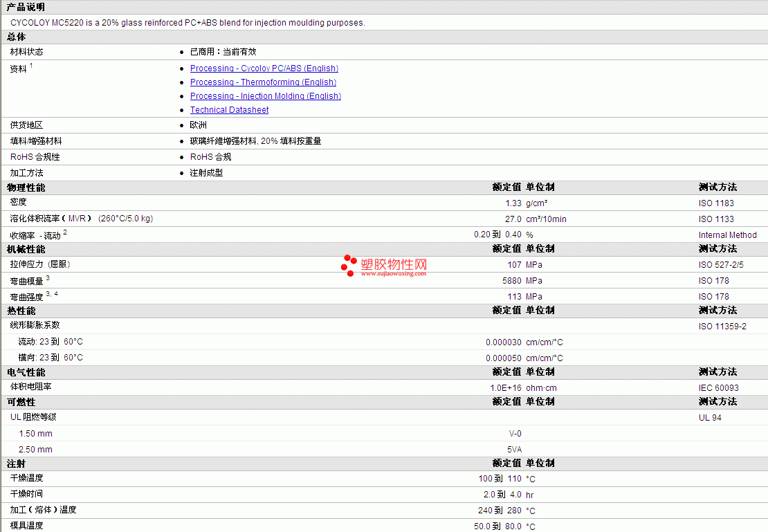
Task: Click the 加工（熔体）温度 row label
Action: (43, 509)
